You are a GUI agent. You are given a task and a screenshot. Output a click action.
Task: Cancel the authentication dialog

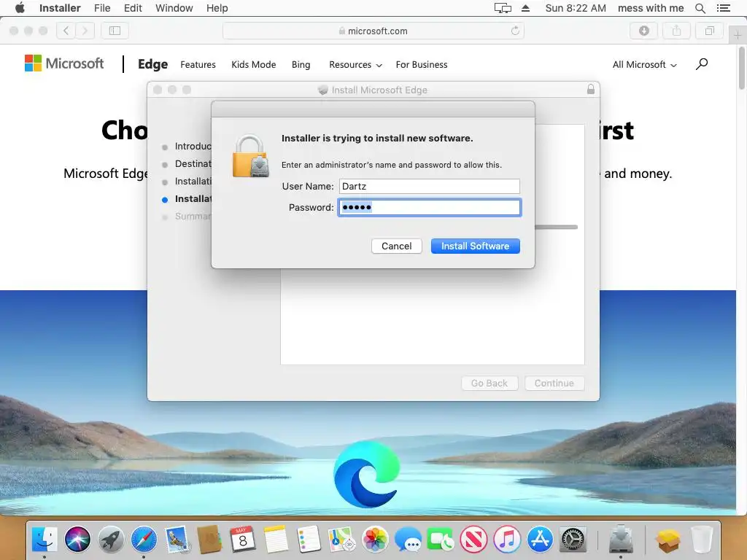396,246
